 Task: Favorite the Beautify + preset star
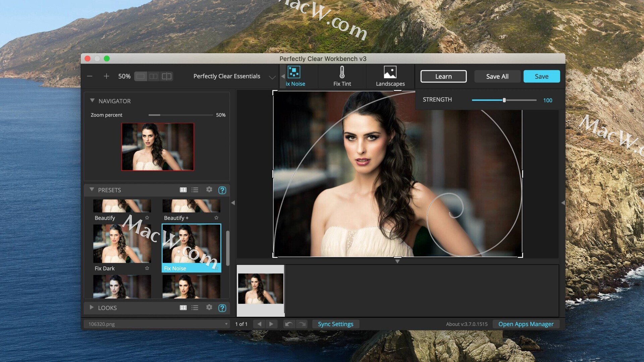click(216, 218)
